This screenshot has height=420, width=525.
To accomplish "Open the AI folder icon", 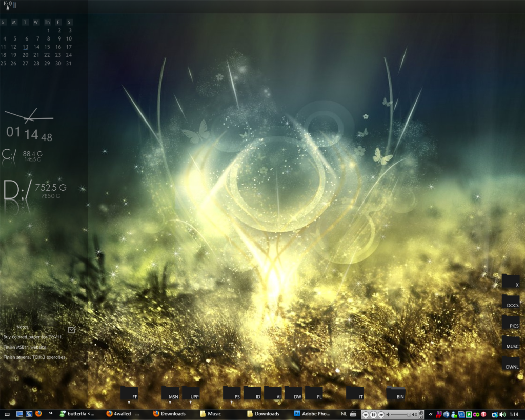I will point(273,393).
